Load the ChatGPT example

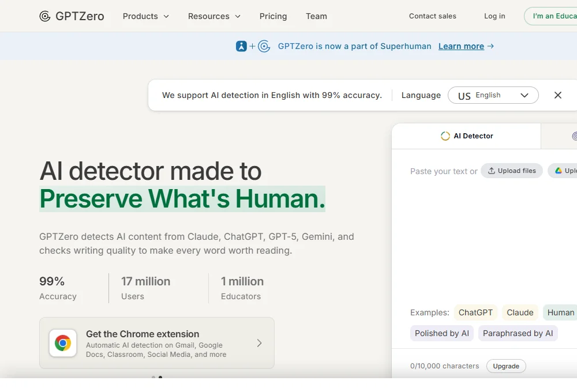pyautogui.click(x=475, y=312)
